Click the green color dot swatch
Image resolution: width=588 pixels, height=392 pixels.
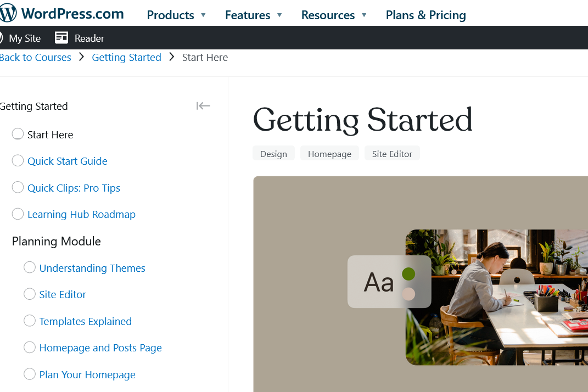(408, 273)
